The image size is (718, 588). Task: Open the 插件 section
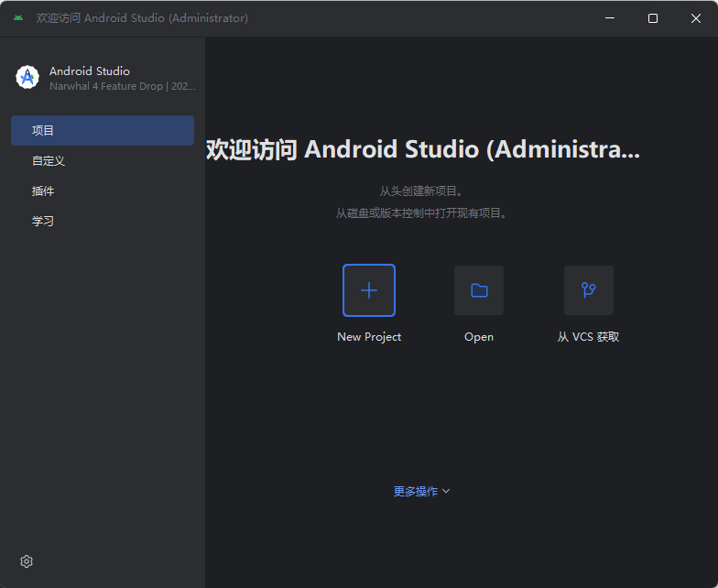[43, 191]
